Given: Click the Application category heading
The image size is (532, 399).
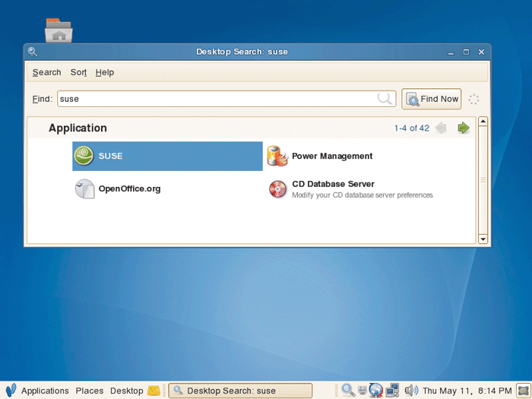Looking at the screenshot, I should (x=78, y=128).
